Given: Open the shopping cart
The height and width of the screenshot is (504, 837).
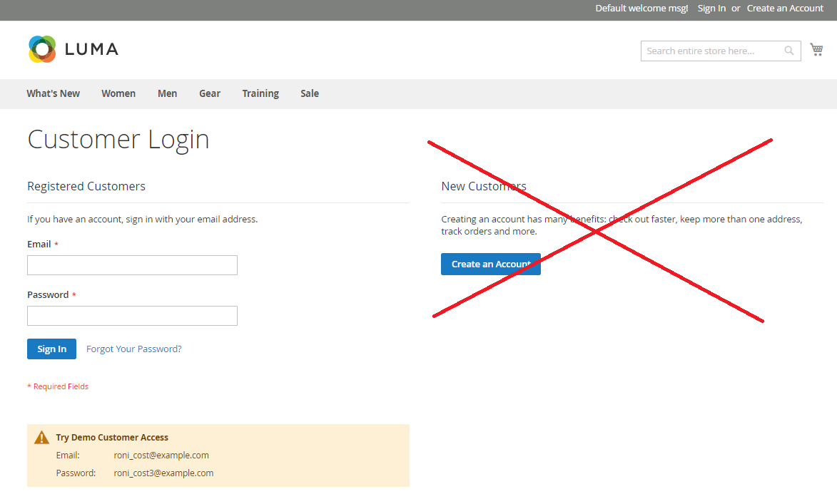Looking at the screenshot, I should pos(816,50).
